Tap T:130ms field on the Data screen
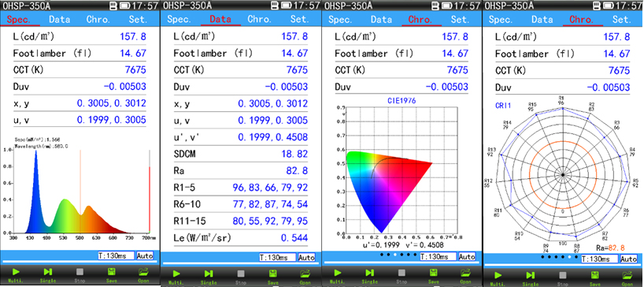 pos(278,257)
